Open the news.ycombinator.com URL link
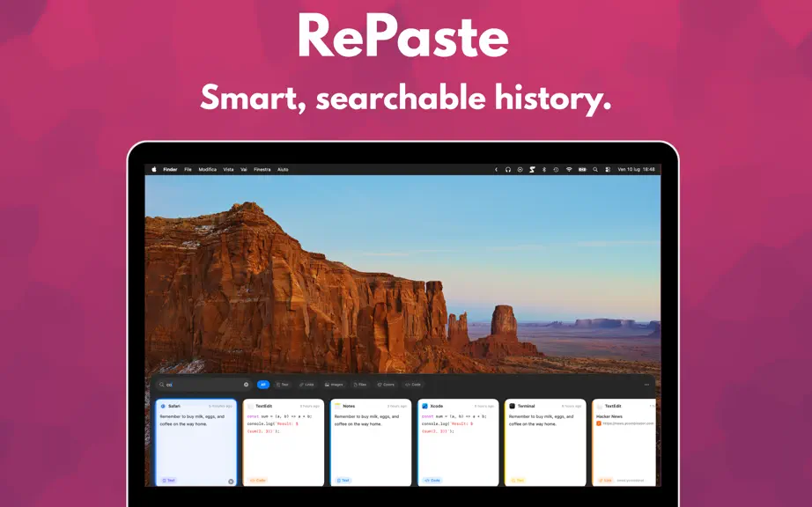Image resolution: width=812 pixels, height=507 pixels. pos(628,423)
